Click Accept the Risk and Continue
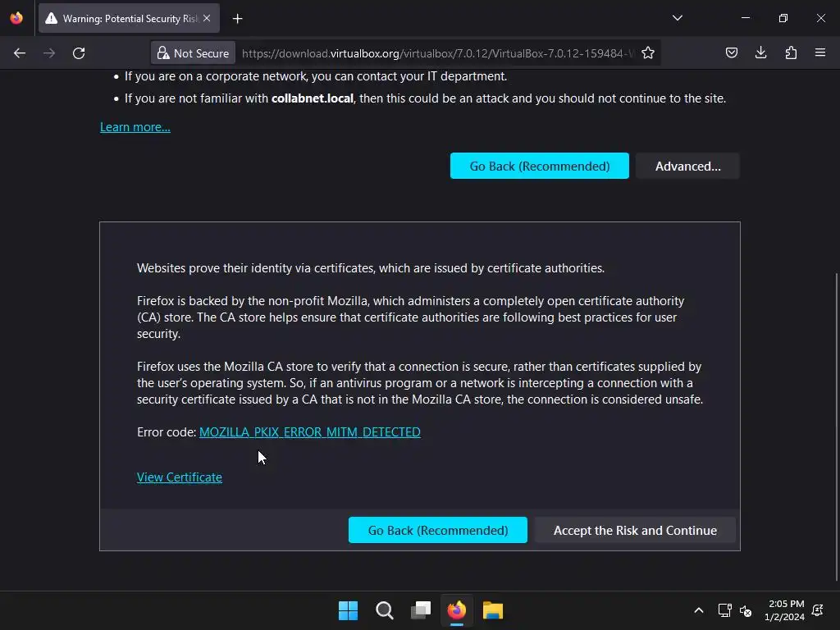 [x=635, y=530]
